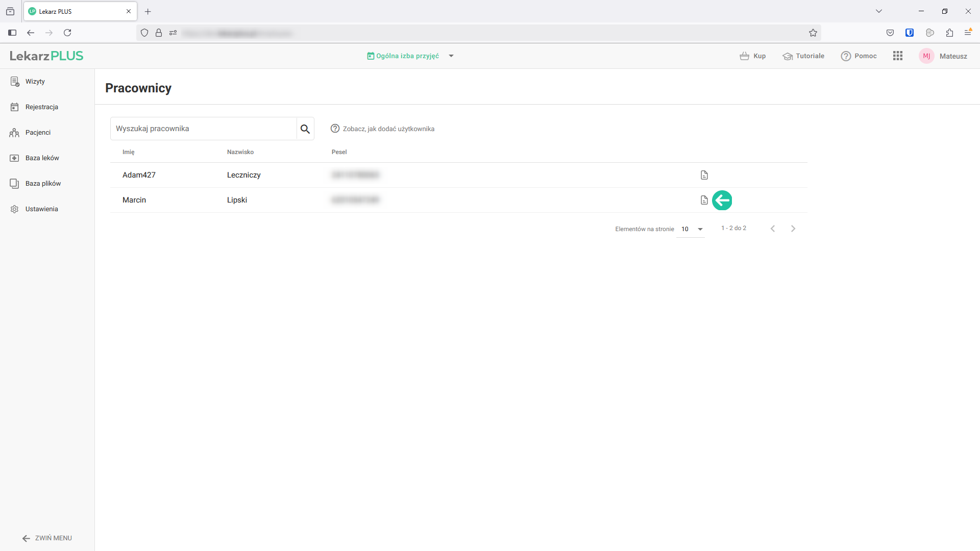Open document icon in Marcin row
Screen dimensions: 980x551
[x=704, y=200]
